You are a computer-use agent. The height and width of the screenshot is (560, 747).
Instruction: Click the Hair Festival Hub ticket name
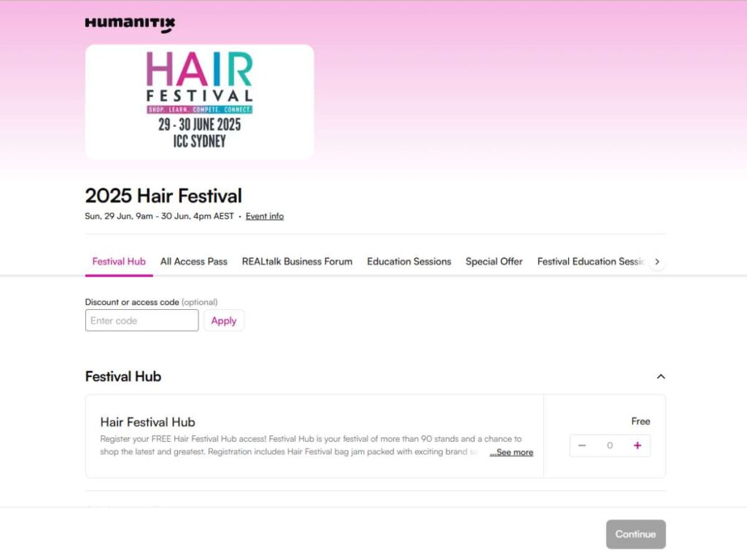pyautogui.click(x=147, y=422)
